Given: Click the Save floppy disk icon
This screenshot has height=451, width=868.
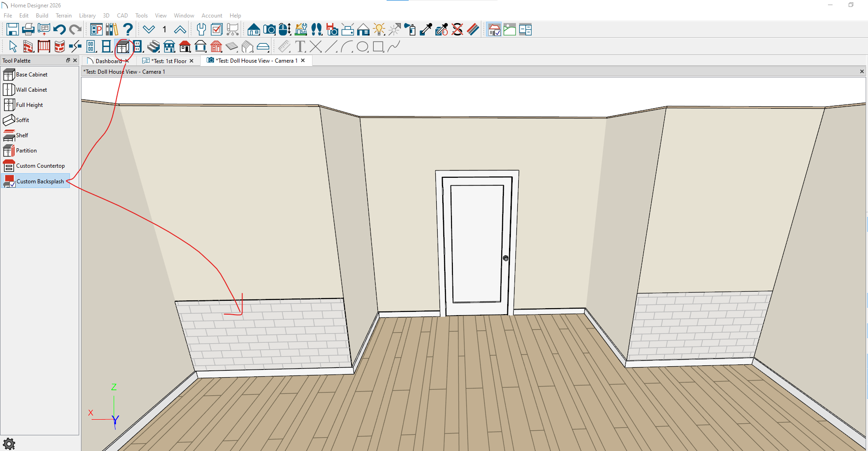Looking at the screenshot, I should click(12, 29).
